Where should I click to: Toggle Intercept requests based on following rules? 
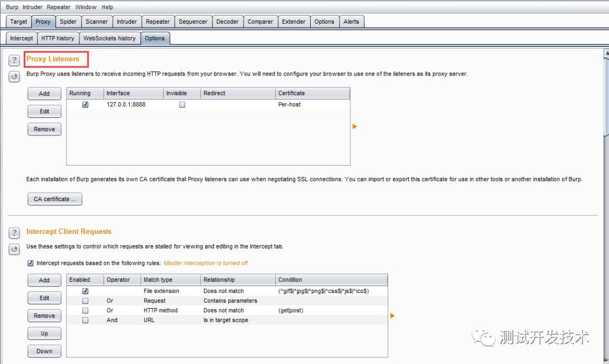(30, 263)
